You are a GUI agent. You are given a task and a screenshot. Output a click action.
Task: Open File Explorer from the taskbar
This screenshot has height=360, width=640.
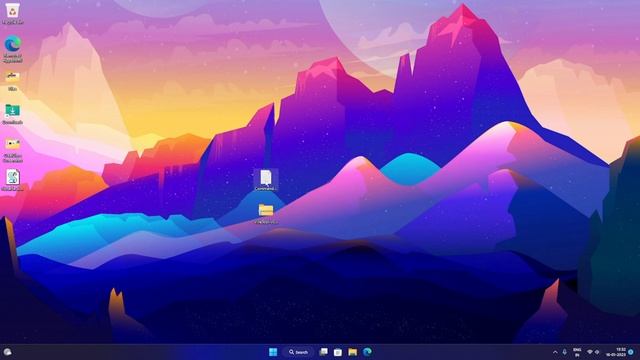tap(353, 352)
